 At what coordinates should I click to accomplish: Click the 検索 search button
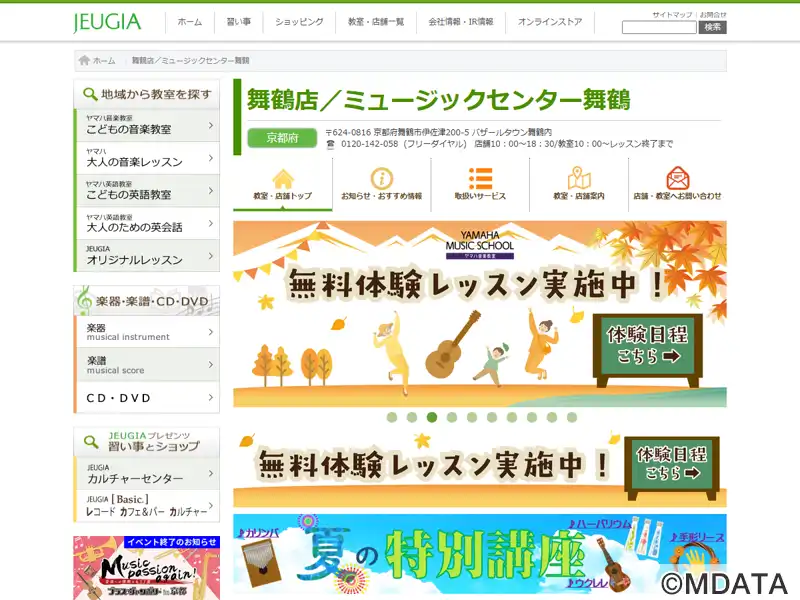coord(712,28)
